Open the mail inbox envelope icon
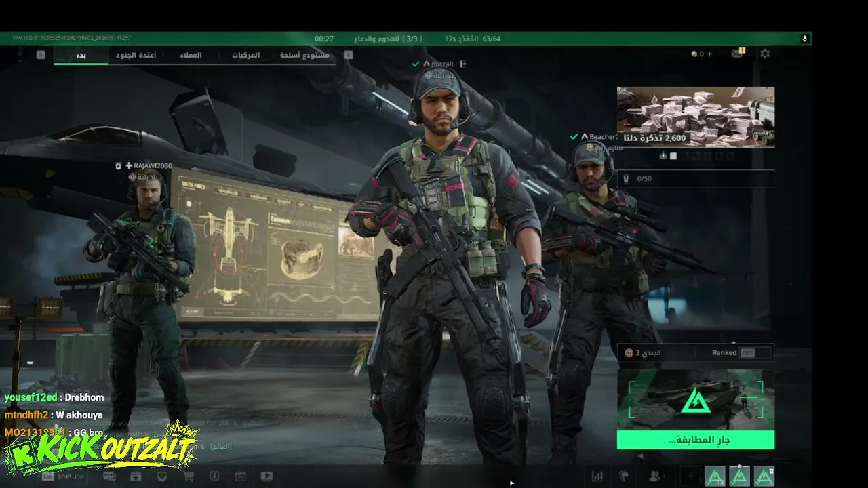Image resolution: width=868 pixels, height=488 pixels. [737, 54]
